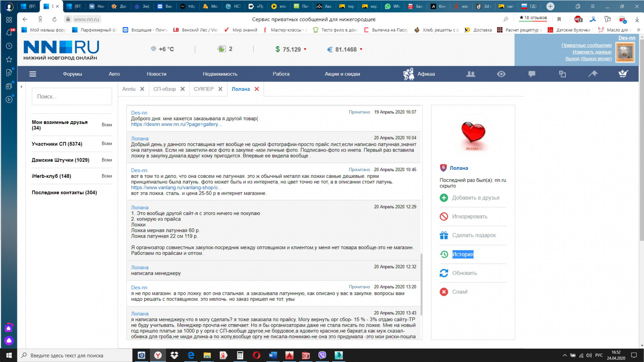Open the speech bubble messages icon

point(531,74)
